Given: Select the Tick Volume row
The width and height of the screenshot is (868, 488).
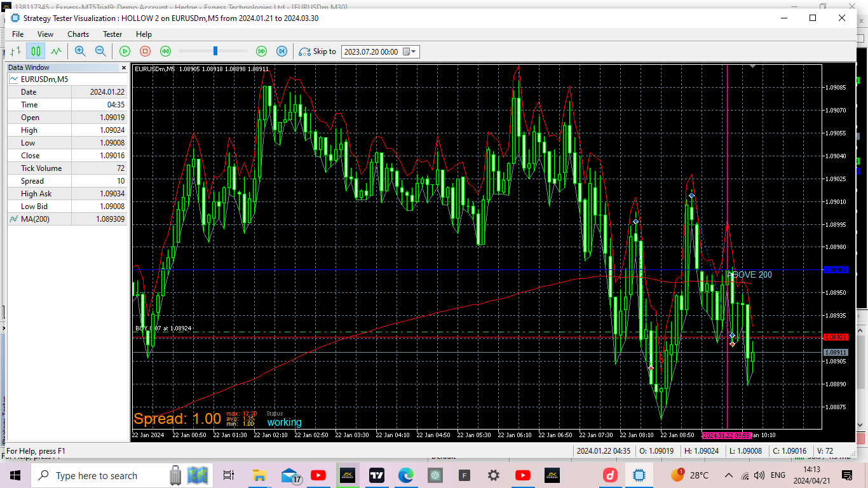Looking at the screenshot, I should tap(67, 168).
